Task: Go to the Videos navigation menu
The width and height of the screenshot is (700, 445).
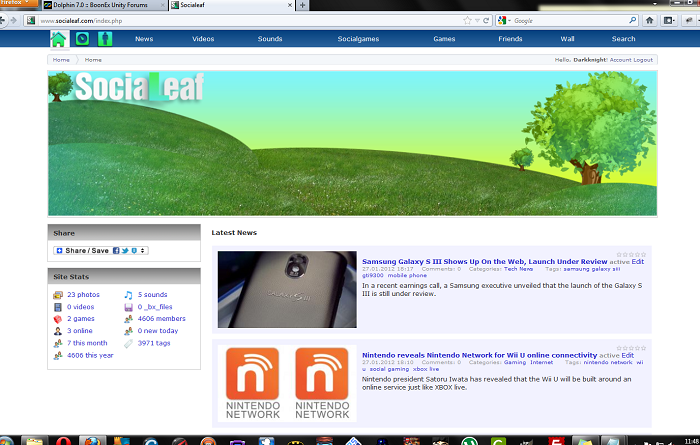Action: point(203,39)
